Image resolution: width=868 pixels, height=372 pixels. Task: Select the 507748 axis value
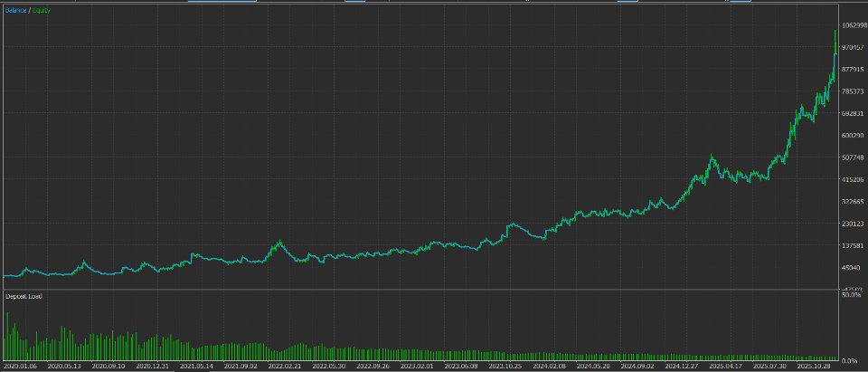click(x=853, y=157)
